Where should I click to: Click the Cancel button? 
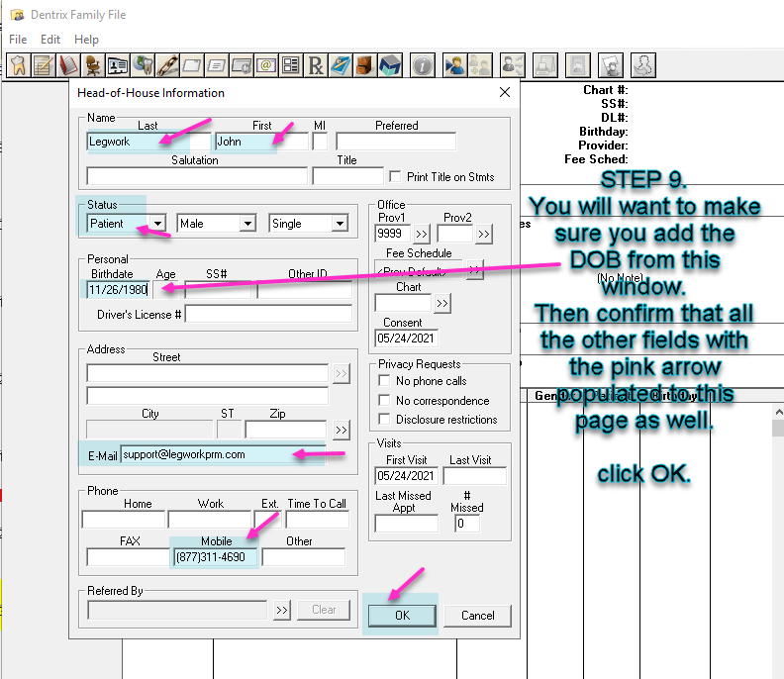click(477, 616)
